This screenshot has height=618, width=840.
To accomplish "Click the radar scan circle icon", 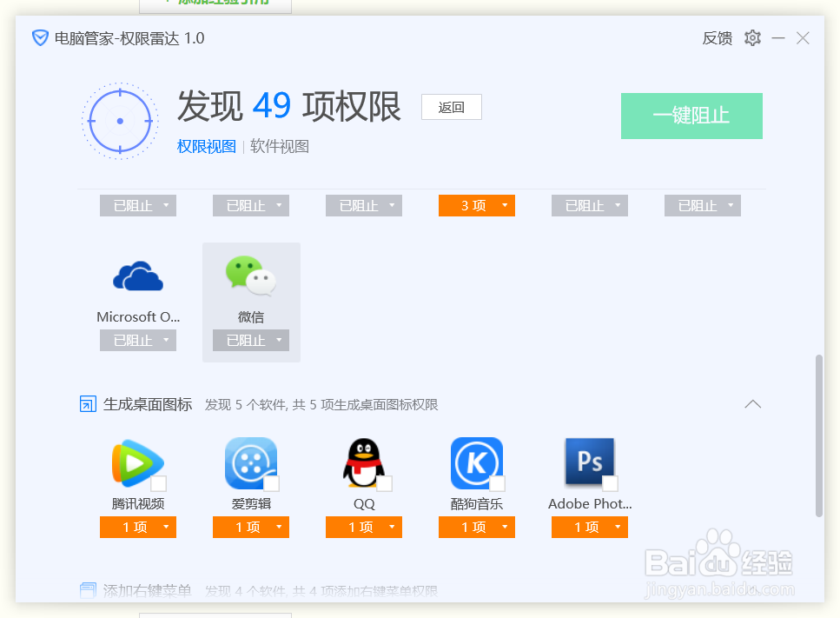I will 120,121.
